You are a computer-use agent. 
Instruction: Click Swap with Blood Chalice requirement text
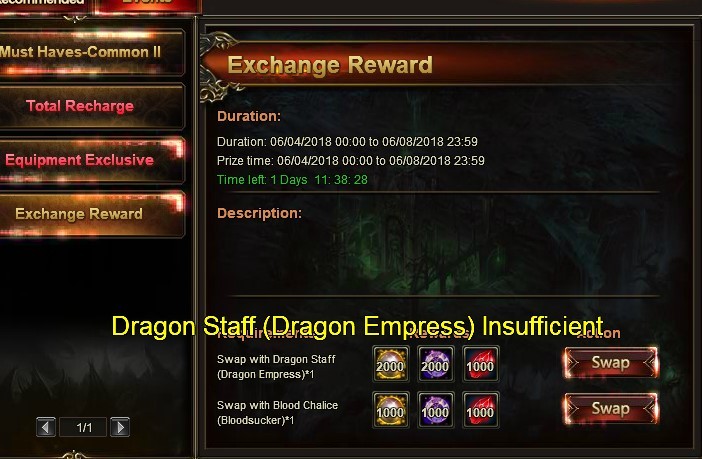click(277, 412)
